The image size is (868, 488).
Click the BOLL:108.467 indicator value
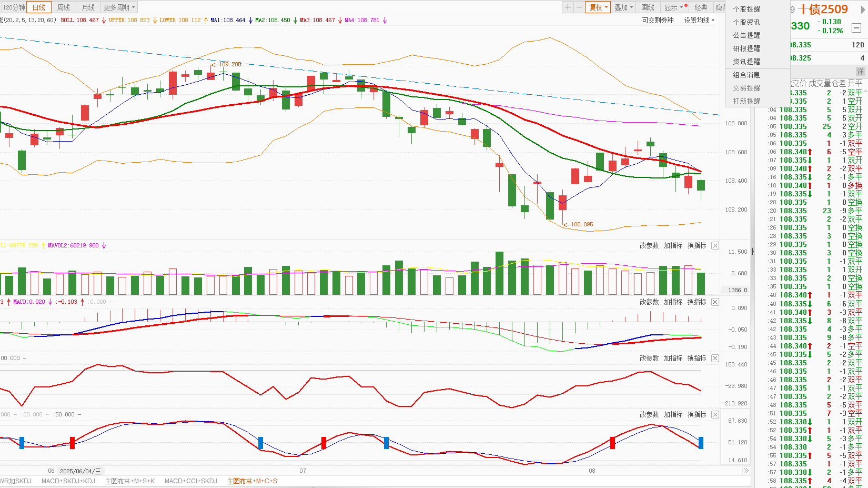[x=80, y=20]
